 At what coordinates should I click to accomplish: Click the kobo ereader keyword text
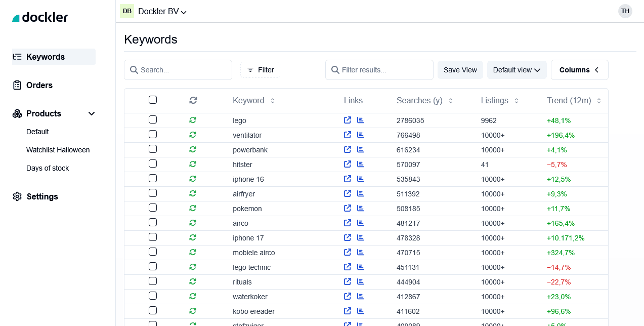tap(253, 311)
